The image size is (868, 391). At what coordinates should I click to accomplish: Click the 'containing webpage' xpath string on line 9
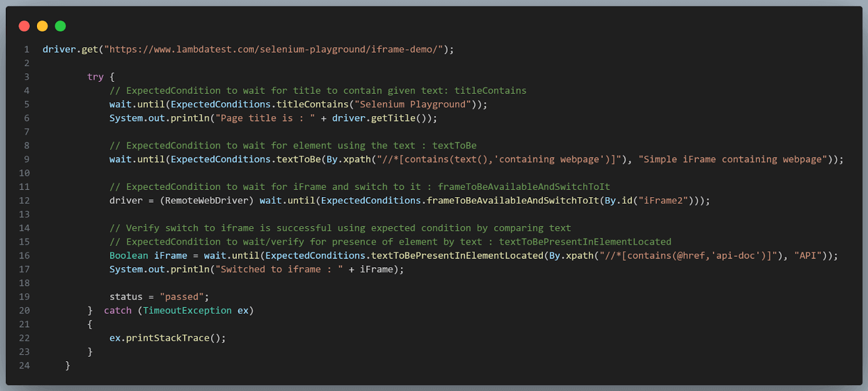point(499,160)
